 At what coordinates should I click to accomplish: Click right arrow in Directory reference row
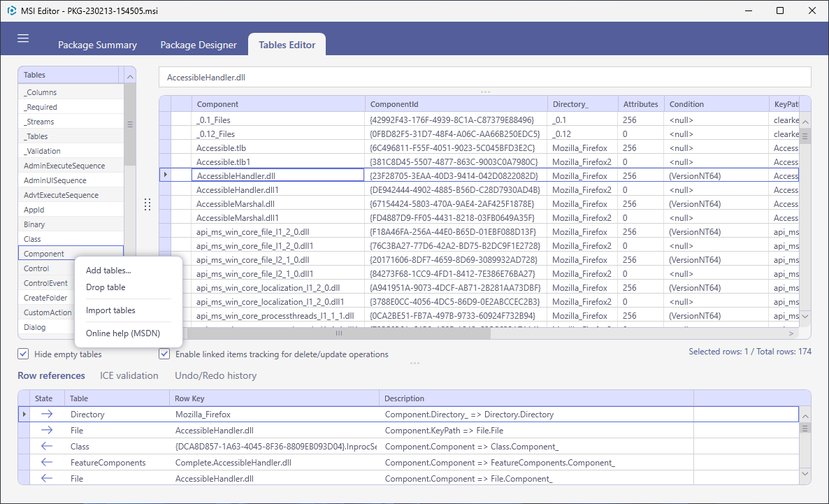click(x=47, y=414)
